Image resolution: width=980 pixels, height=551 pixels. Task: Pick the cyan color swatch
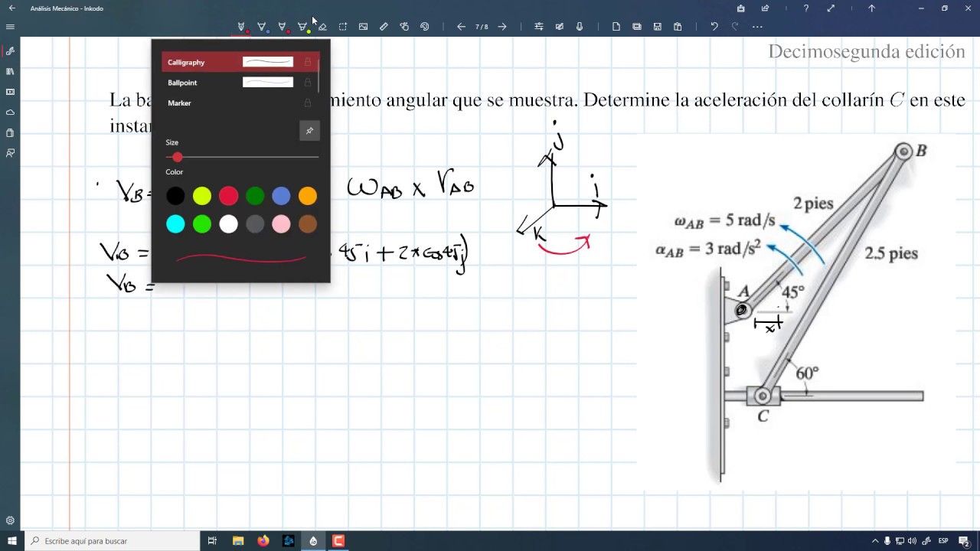click(175, 224)
